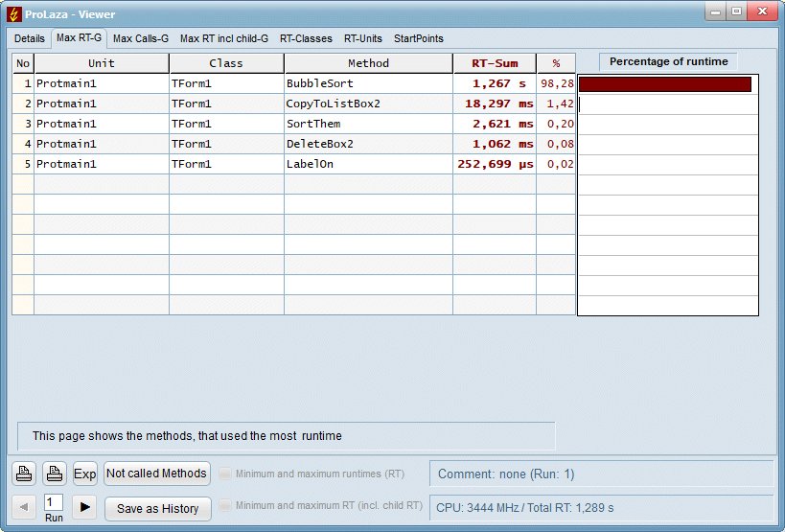Viewport: 785px width, 532px height.
Task: Select the Max RT incl child-G tab
Action: tap(223, 39)
